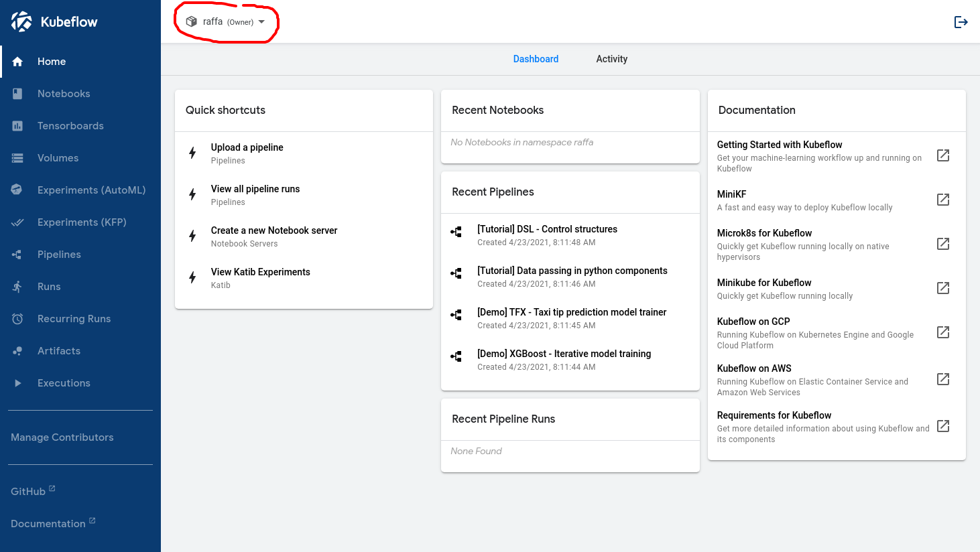Open [Tutorial] DSL - Control structures pipeline
This screenshot has width=980, height=552.
(570, 234)
